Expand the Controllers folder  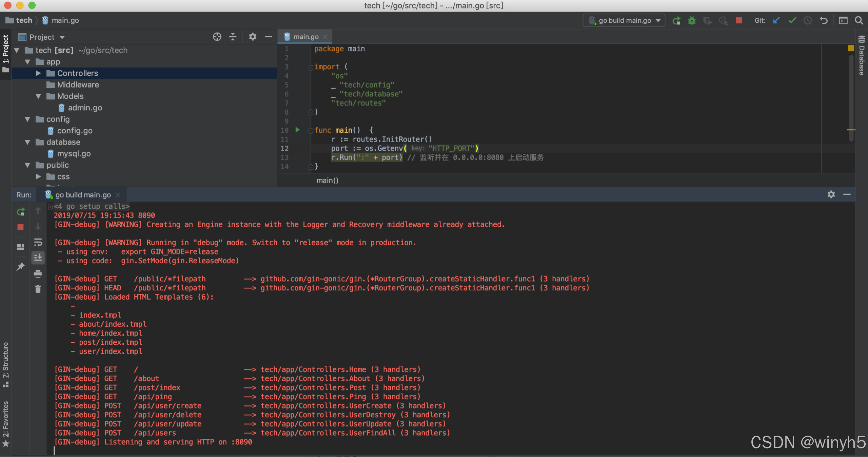click(38, 73)
